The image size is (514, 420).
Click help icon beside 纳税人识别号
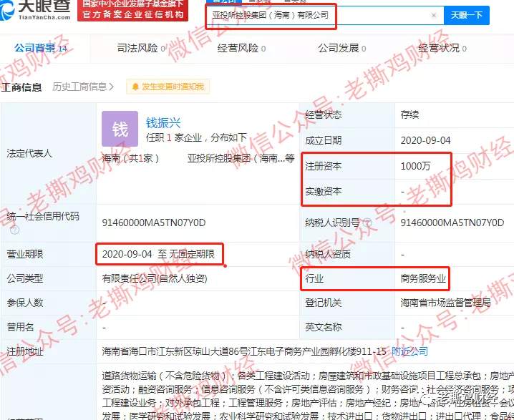click(367, 223)
